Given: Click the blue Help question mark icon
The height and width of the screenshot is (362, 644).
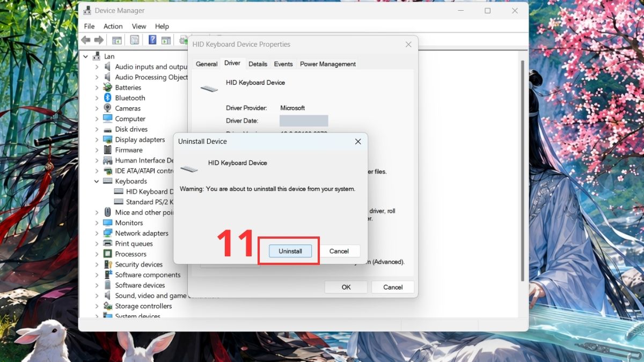Looking at the screenshot, I should point(152,40).
